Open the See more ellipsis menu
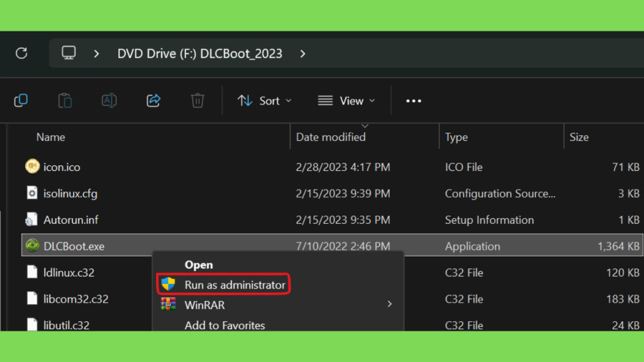 (414, 101)
